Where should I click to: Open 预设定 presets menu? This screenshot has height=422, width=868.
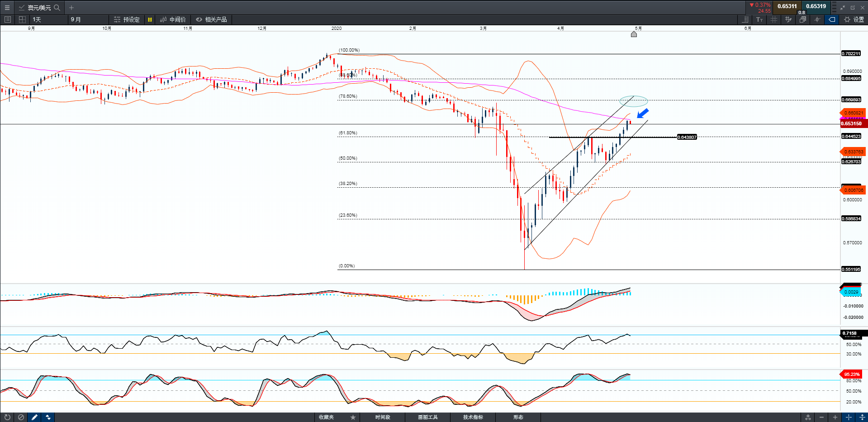coord(127,19)
